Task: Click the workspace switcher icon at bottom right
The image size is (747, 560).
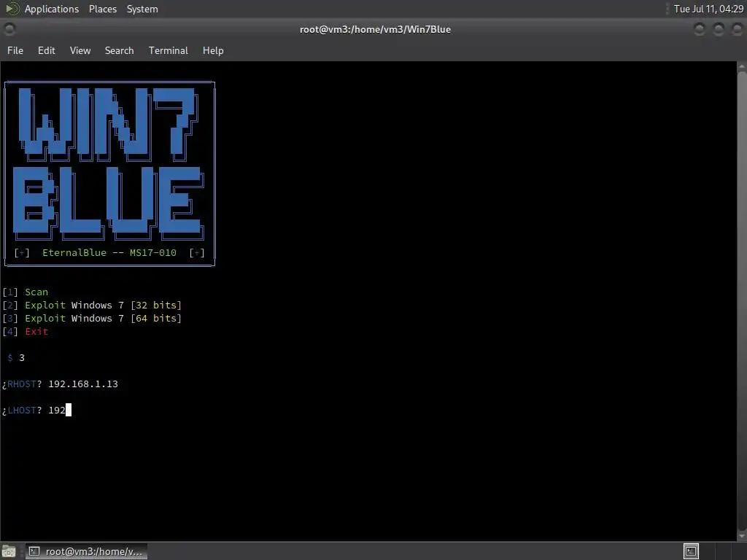Action: pyautogui.click(x=691, y=551)
